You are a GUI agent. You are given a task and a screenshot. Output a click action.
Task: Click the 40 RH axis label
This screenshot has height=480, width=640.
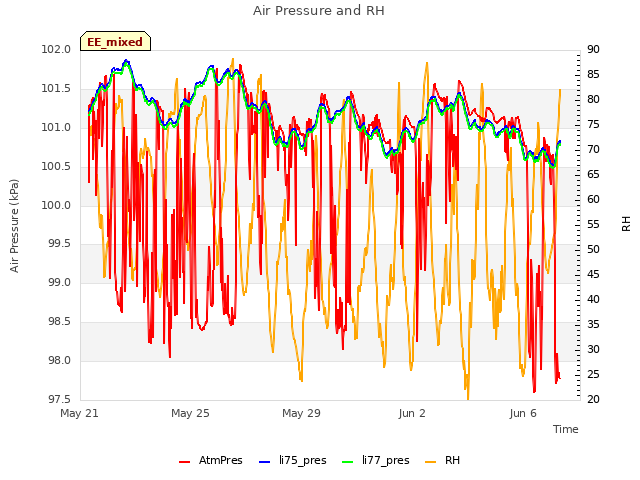(593, 300)
